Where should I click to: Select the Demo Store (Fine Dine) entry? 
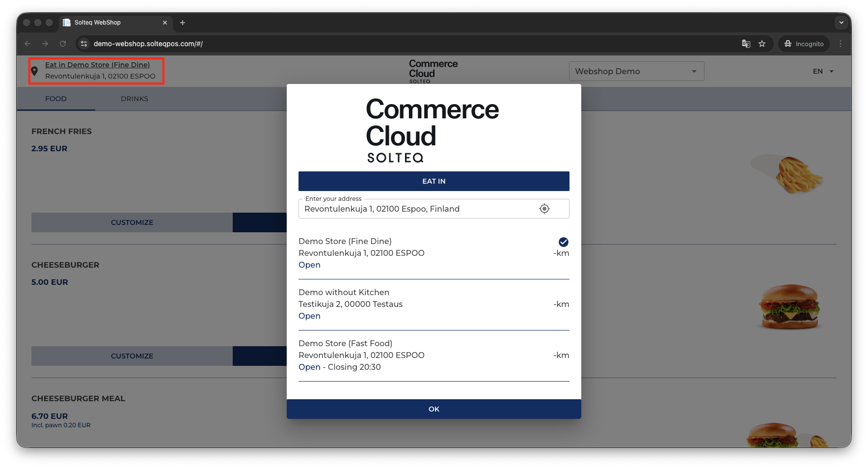pyautogui.click(x=434, y=253)
